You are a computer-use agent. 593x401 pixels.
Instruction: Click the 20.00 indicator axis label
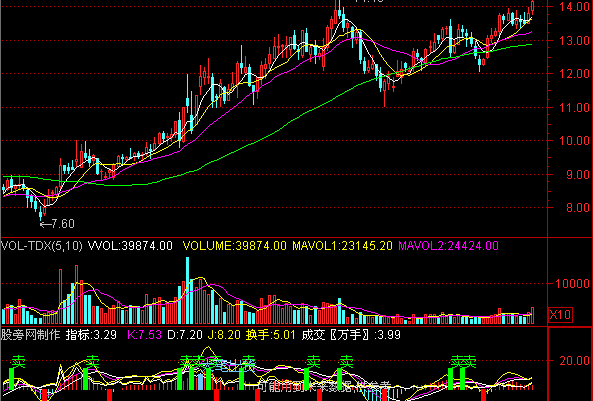pos(574,361)
